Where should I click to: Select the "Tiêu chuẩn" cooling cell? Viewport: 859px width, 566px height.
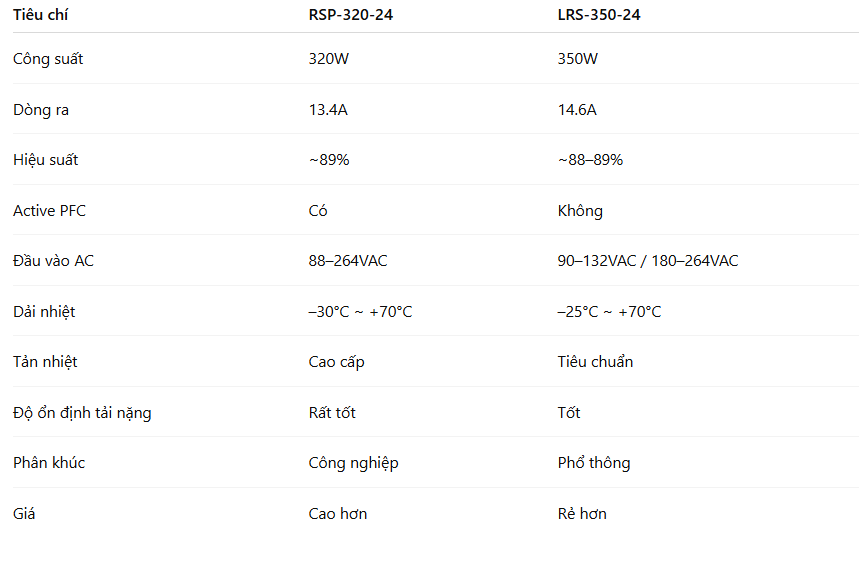tap(595, 362)
